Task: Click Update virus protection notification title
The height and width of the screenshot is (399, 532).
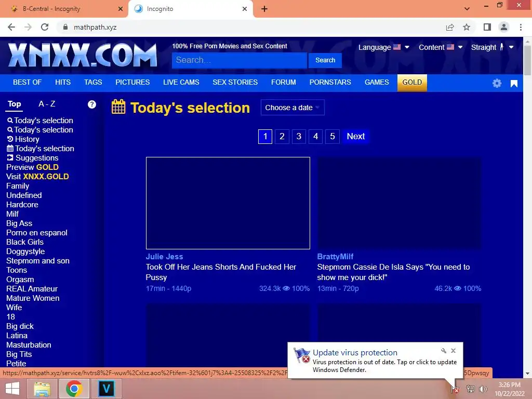Action: click(x=355, y=353)
